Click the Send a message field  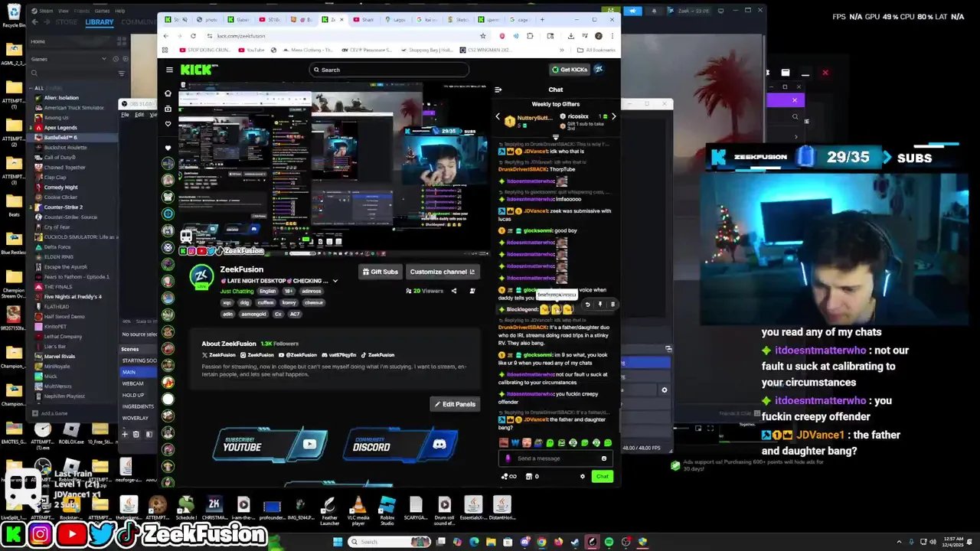point(555,458)
